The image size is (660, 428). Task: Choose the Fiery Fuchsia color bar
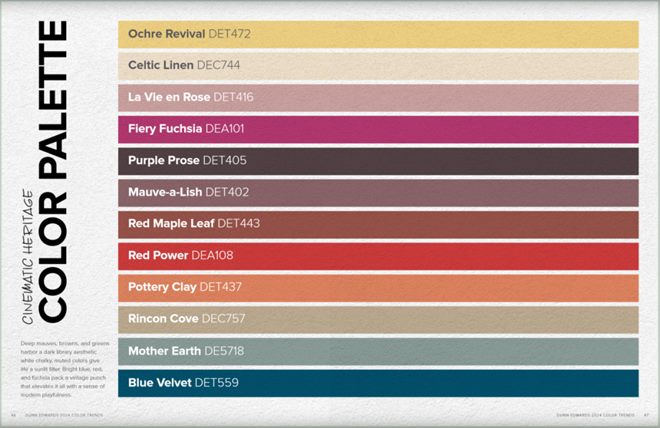click(x=378, y=129)
